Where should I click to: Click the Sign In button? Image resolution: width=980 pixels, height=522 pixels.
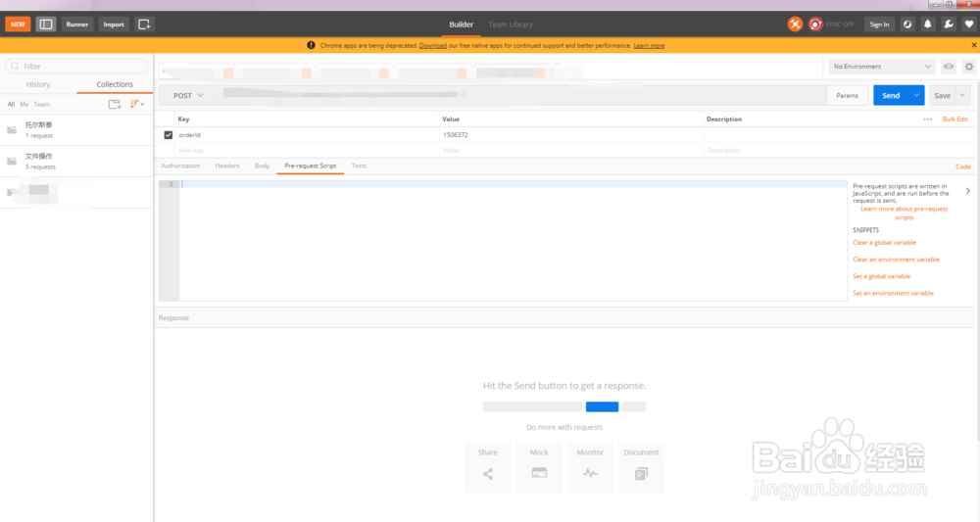pos(879,24)
